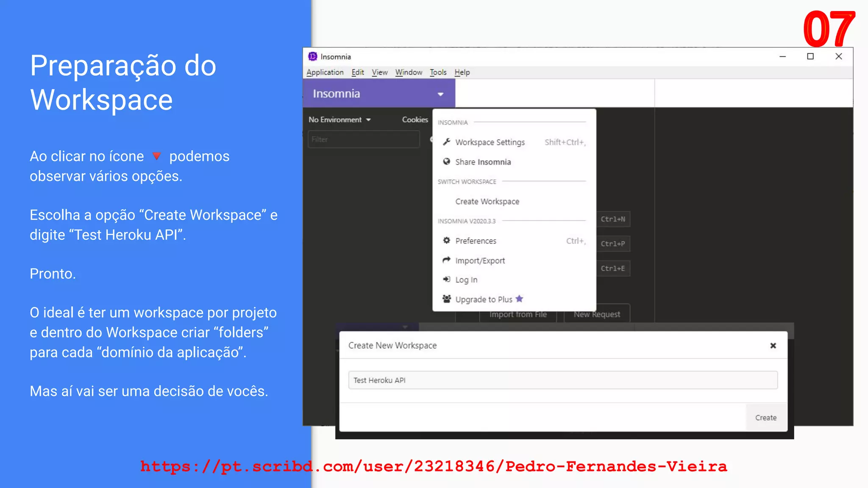Click the Cookies button
Image resolution: width=868 pixels, height=488 pixels.
coord(415,120)
